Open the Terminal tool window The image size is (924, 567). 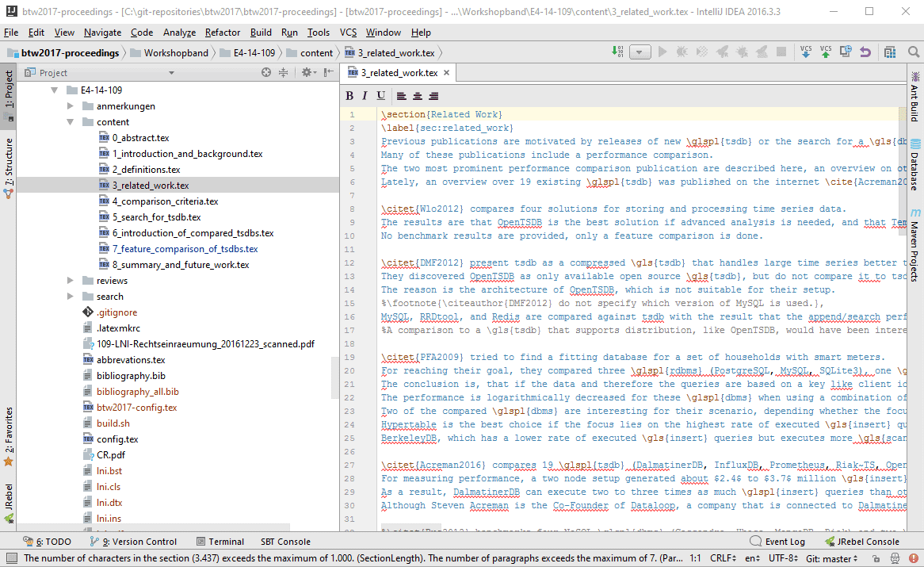(220, 542)
